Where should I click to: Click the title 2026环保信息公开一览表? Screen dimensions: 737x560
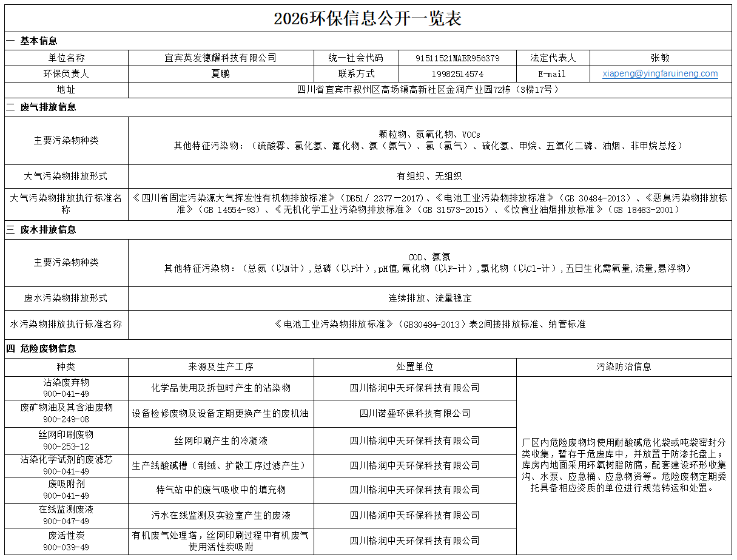point(368,18)
